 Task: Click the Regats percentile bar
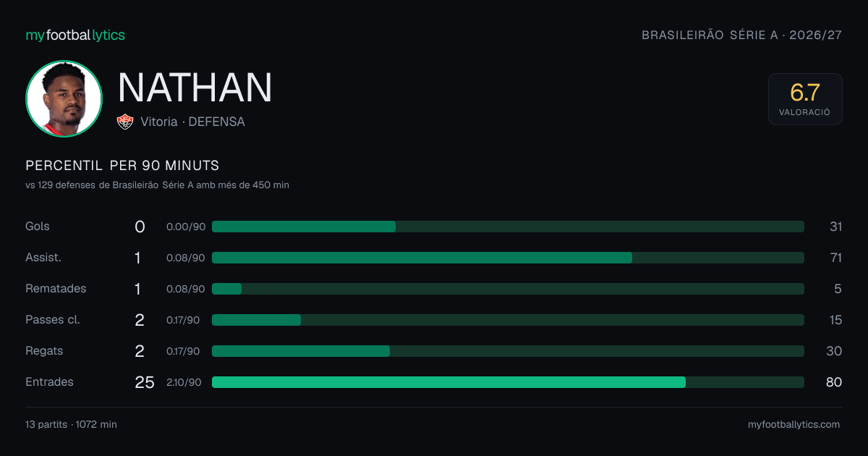point(508,351)
